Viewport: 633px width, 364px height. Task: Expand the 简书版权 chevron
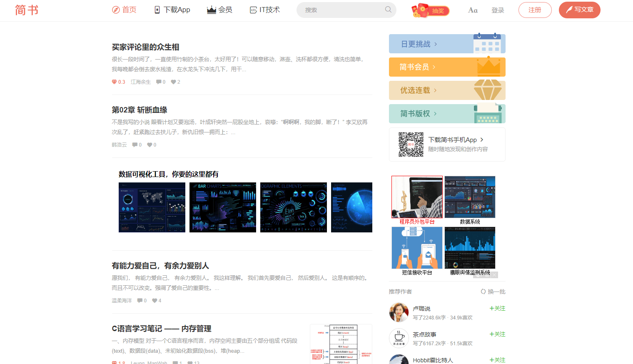point(435,113)
